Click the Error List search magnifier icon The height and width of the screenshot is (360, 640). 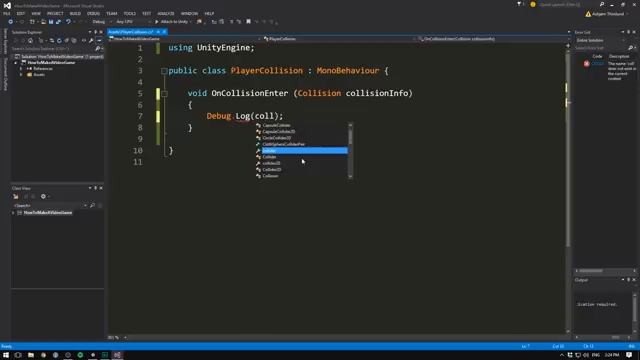(630, 48)
